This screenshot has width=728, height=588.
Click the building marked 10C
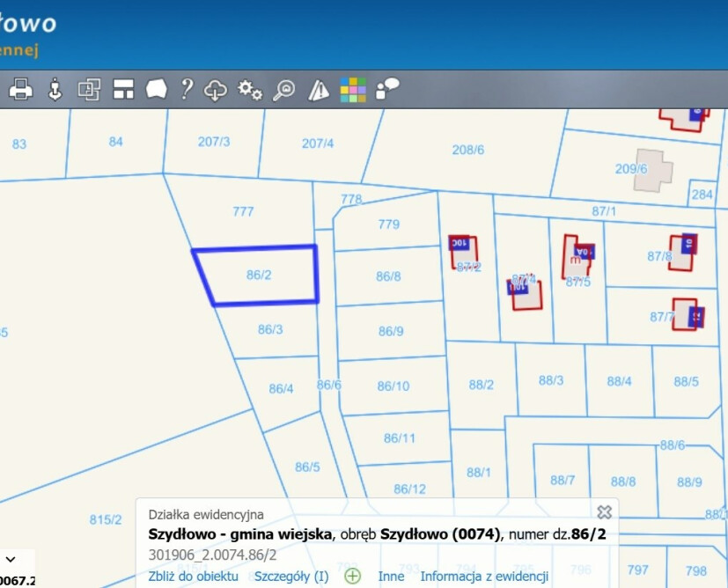point(464,252)
